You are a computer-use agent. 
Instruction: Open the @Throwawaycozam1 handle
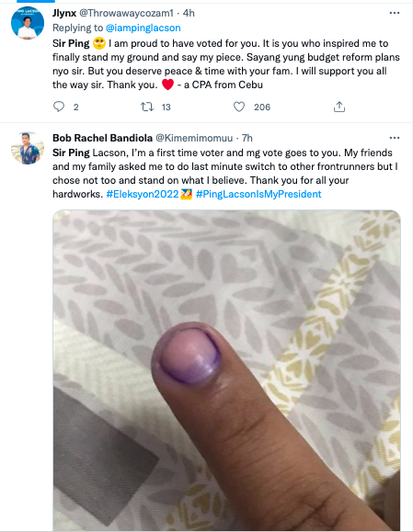pos(126,13)
